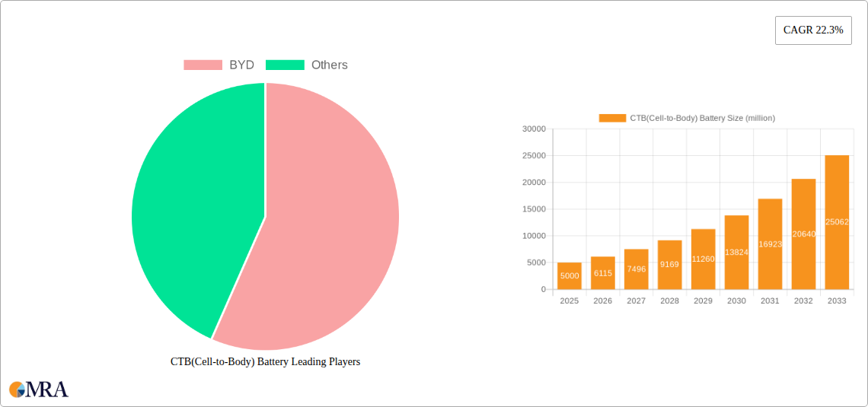The width and height of the screenshot is (868, 407).
Task: Click the 2026 bar labeled 6115
Action: pos(603,273)
